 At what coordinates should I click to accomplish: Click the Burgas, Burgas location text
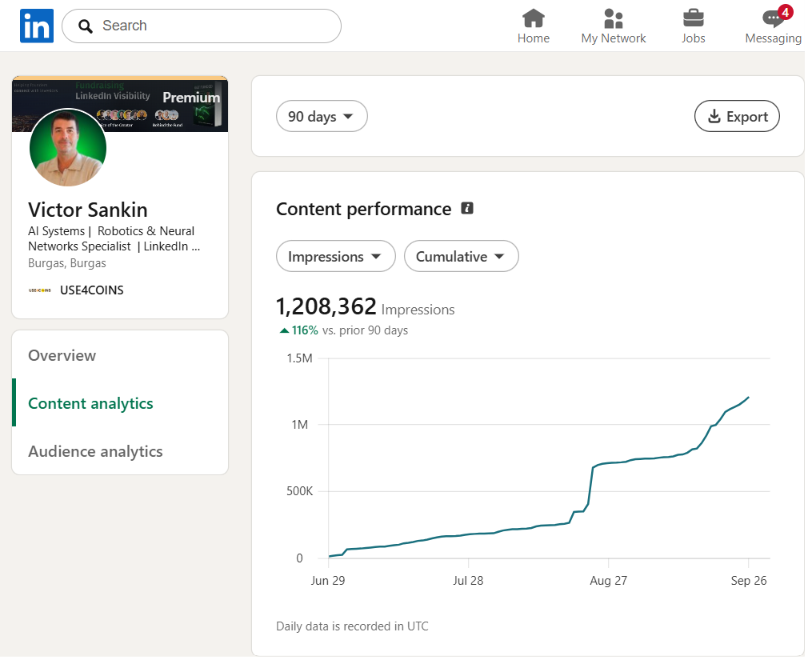67,263
